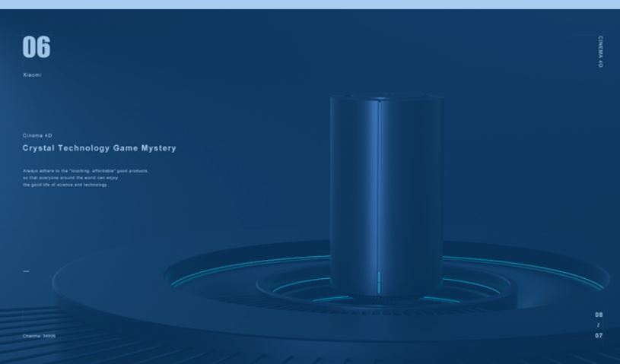Click the "07" page number

pyautogui.click(x=599, y=335)
